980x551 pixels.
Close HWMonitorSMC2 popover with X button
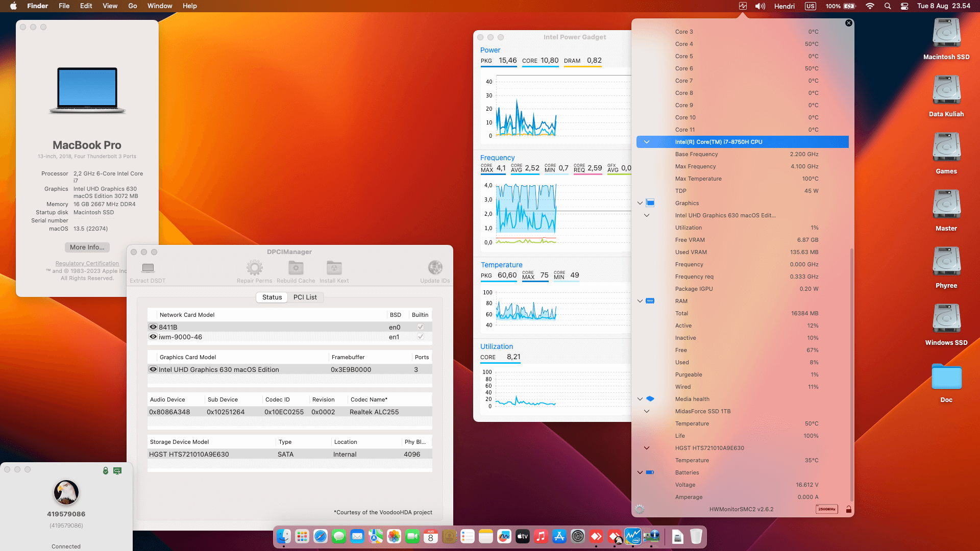[848, 23]
